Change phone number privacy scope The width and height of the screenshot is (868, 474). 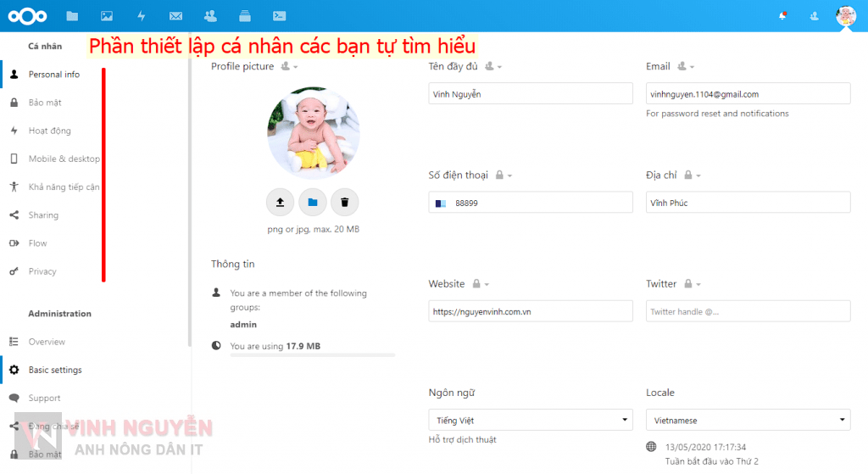pos(504,176)
